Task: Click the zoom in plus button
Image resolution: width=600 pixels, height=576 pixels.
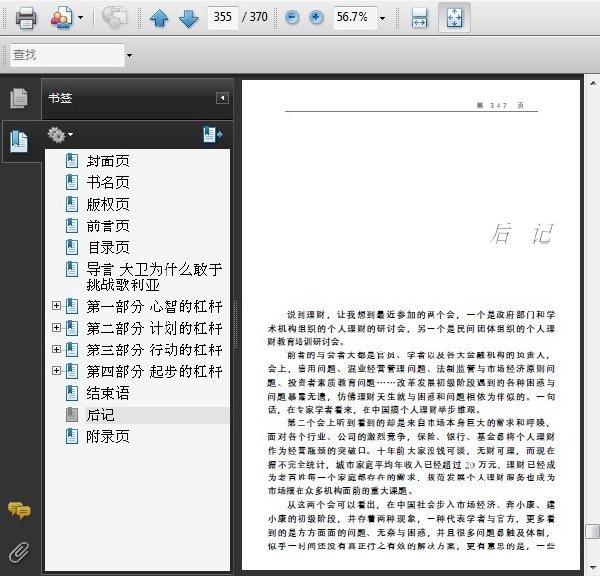Action: (316, 17)
